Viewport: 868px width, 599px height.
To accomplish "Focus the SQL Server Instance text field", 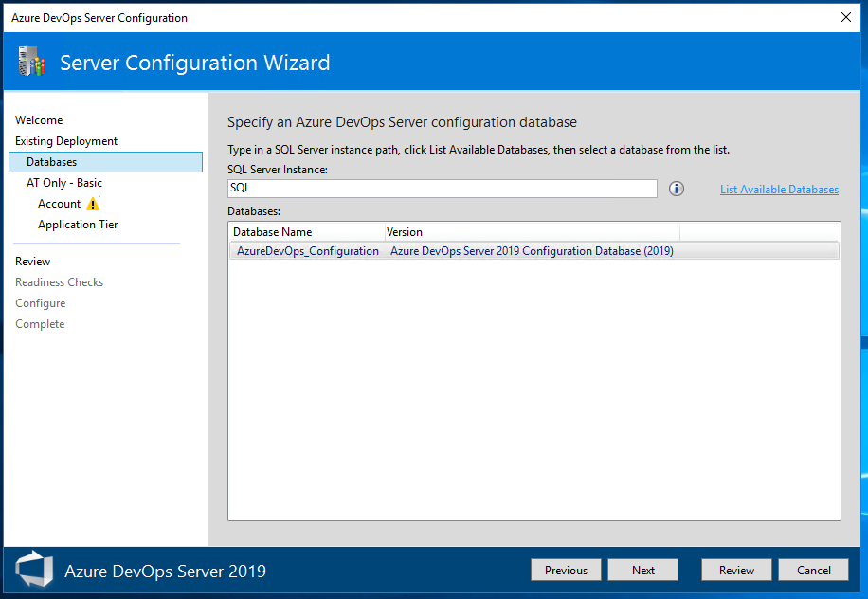I will (443, 189).
